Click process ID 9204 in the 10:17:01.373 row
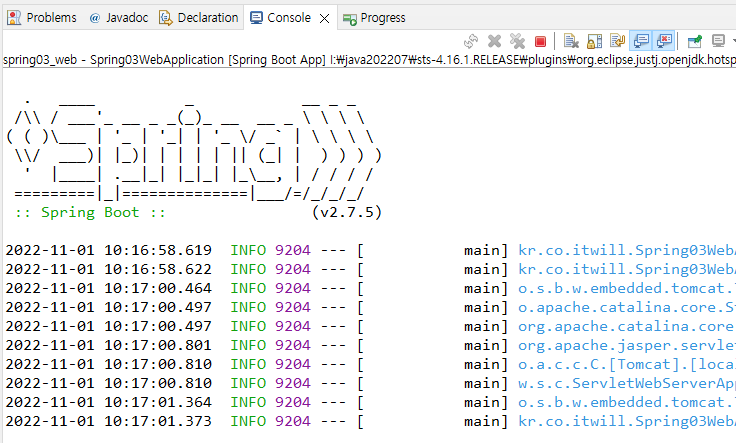Screen dimensions: 736x443 click(x=293, y=421)
